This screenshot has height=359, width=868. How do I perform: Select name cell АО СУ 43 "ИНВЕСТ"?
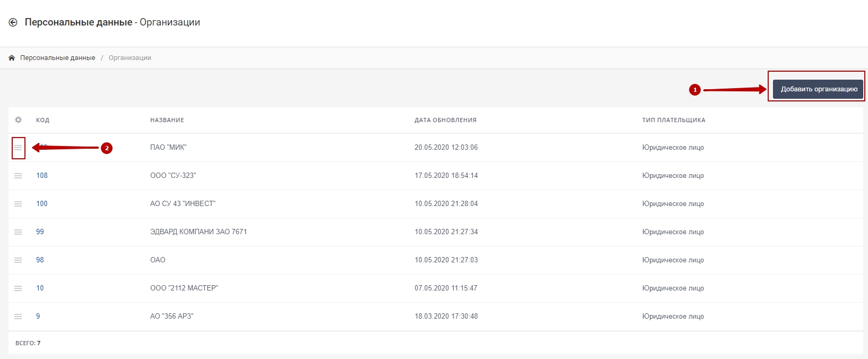(183, 204)
